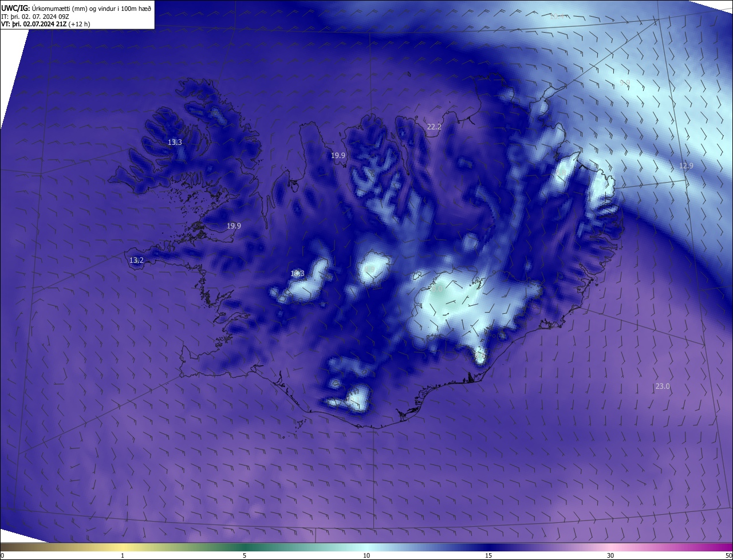The width and height of the screenshot is (733, 560).
Task: Click the '10' tick label on the colorbar
Action: click(x=366, y=555)
